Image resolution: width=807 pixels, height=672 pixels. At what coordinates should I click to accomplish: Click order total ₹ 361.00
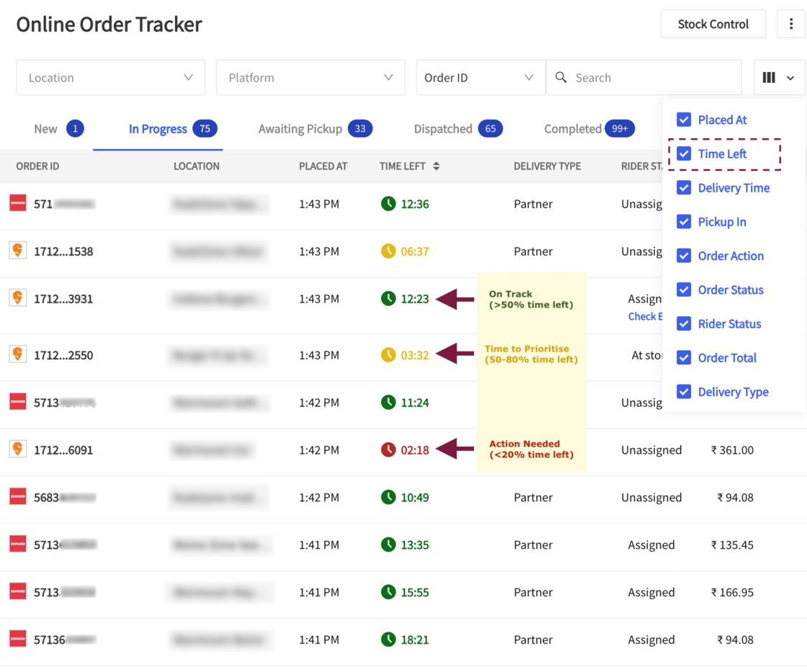coord(732,450)
